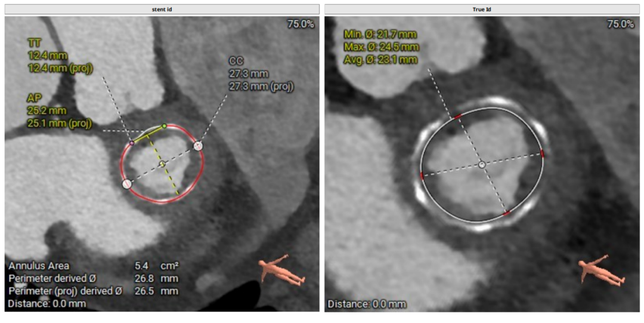
Task: Click the 75.0% phase indicator in stent id
Action: pyautogui.click(x=301, y=24)
